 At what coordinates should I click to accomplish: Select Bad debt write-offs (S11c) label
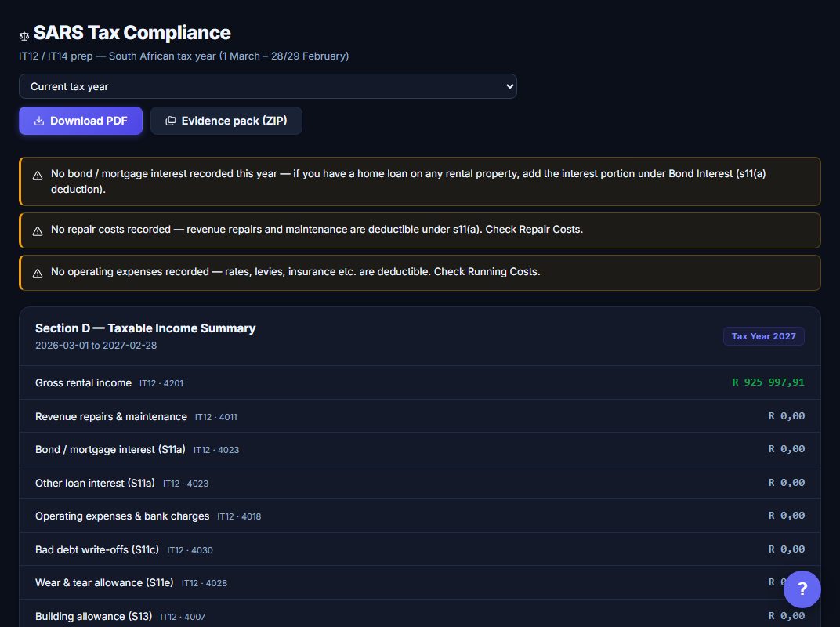tap(97, 550)
